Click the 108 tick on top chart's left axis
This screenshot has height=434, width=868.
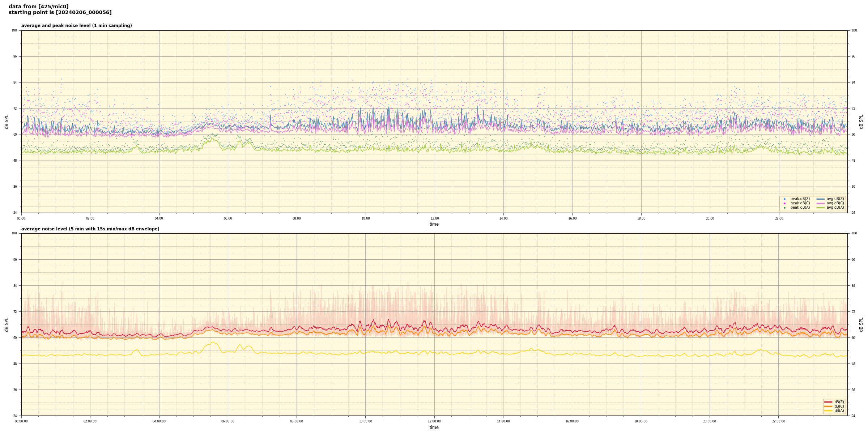(x=14, y=30)
